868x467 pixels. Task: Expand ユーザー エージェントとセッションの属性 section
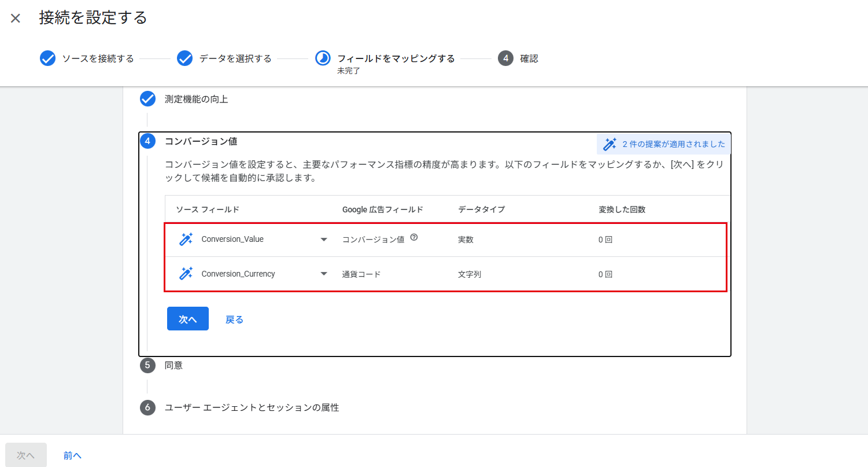252,407
